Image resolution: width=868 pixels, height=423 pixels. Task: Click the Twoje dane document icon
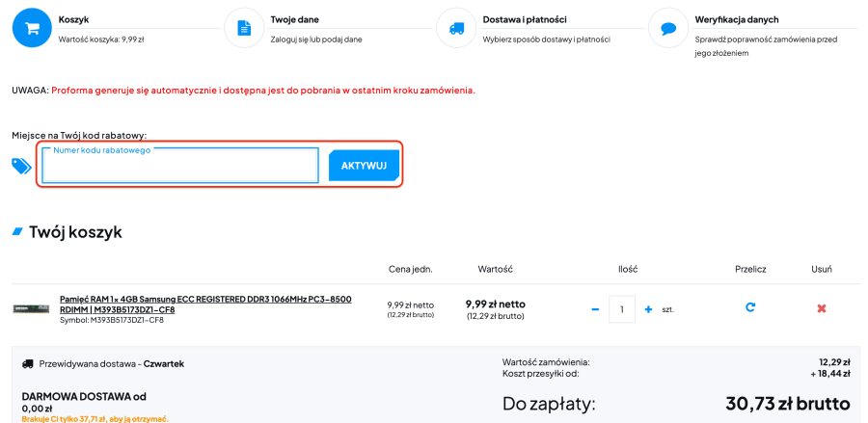(244, 28)
